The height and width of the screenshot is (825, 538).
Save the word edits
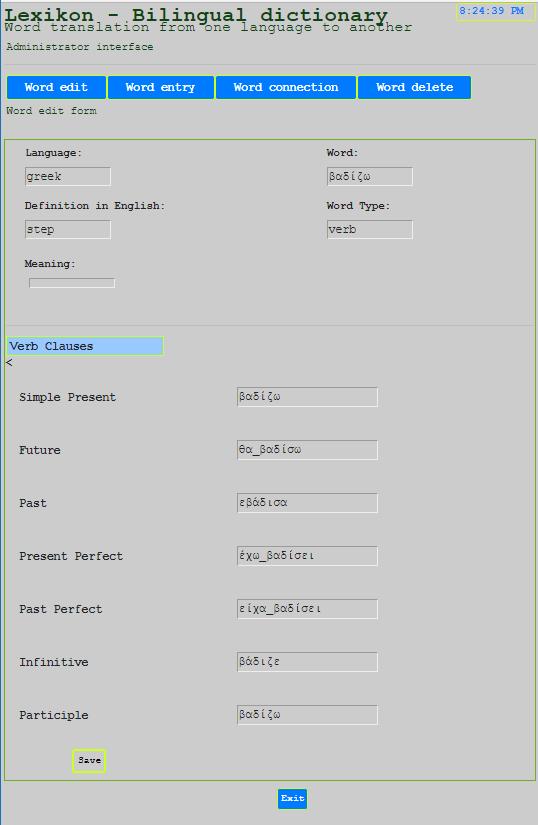(89, 761)
